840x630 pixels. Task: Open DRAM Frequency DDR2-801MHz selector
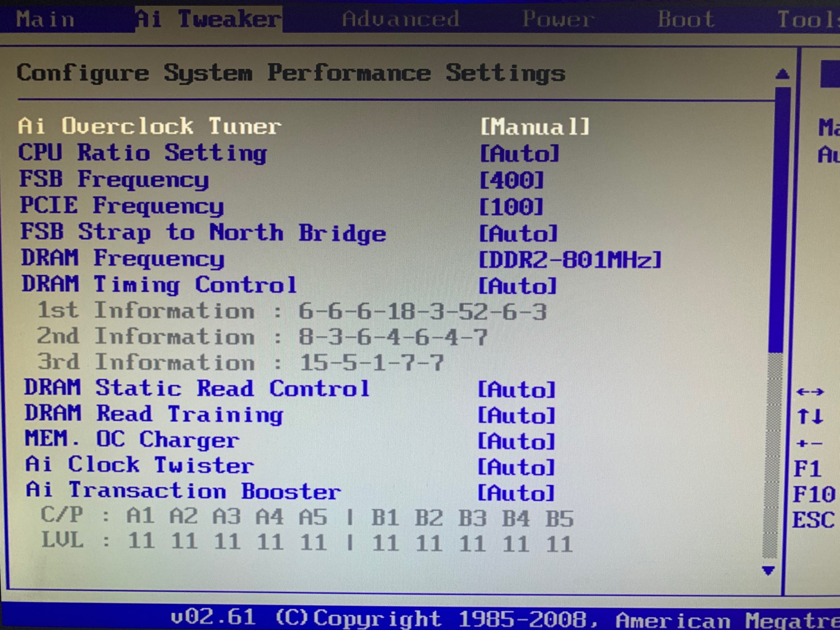point(570,260)
